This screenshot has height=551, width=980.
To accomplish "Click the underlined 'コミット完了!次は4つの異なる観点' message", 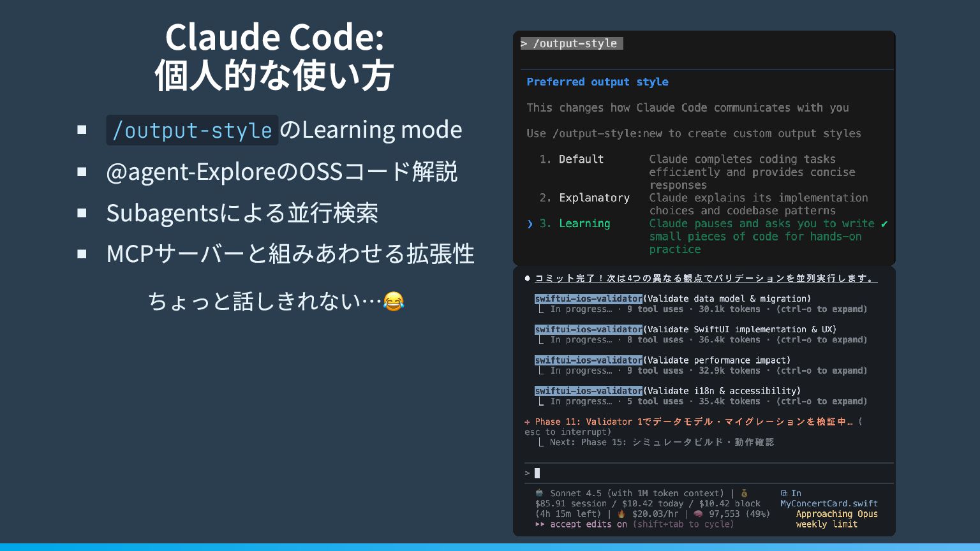I will [x=706, y=278].
